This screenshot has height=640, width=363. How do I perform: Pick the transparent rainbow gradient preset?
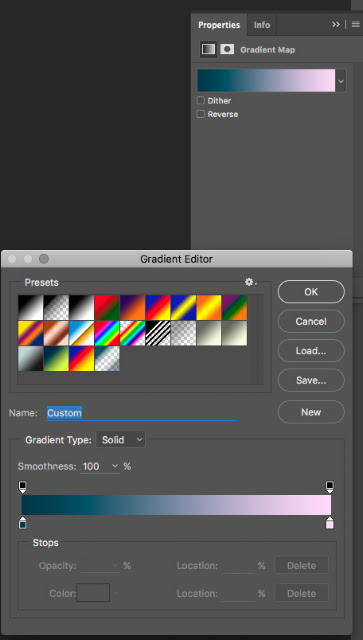[132, 333]
